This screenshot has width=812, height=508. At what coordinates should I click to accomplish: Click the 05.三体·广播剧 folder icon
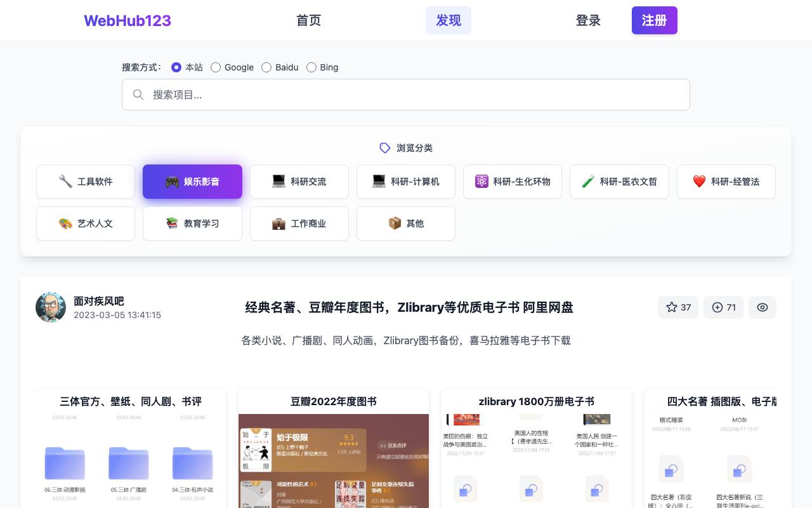[128, 463]
